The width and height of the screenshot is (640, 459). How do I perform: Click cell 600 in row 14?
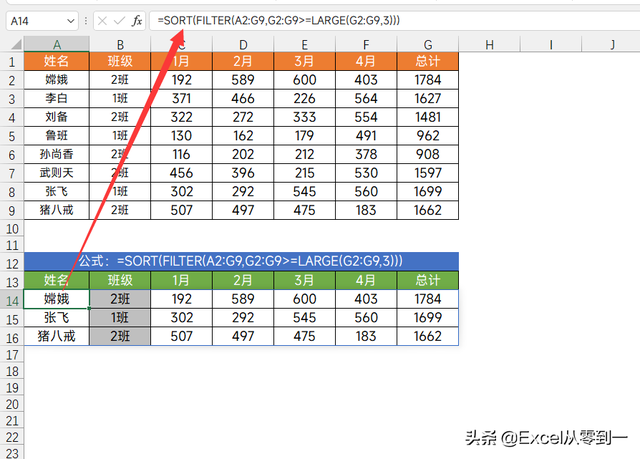pyautogui.click(x=304, y=299)
